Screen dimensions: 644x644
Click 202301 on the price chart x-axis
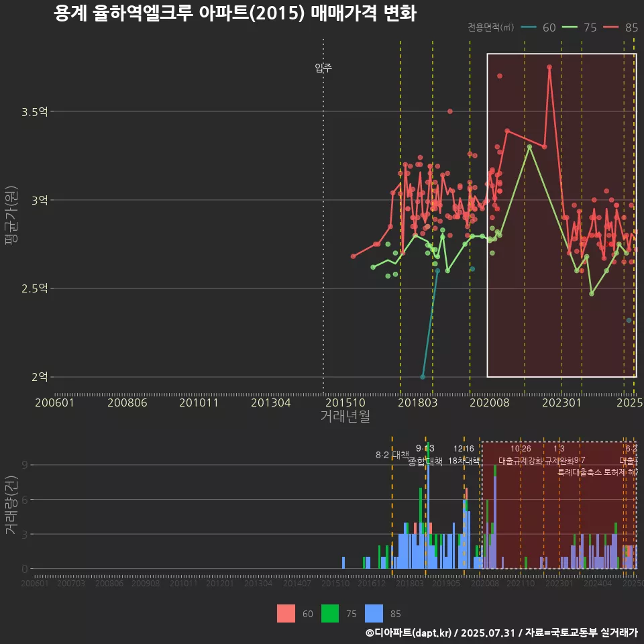(562, 402)
